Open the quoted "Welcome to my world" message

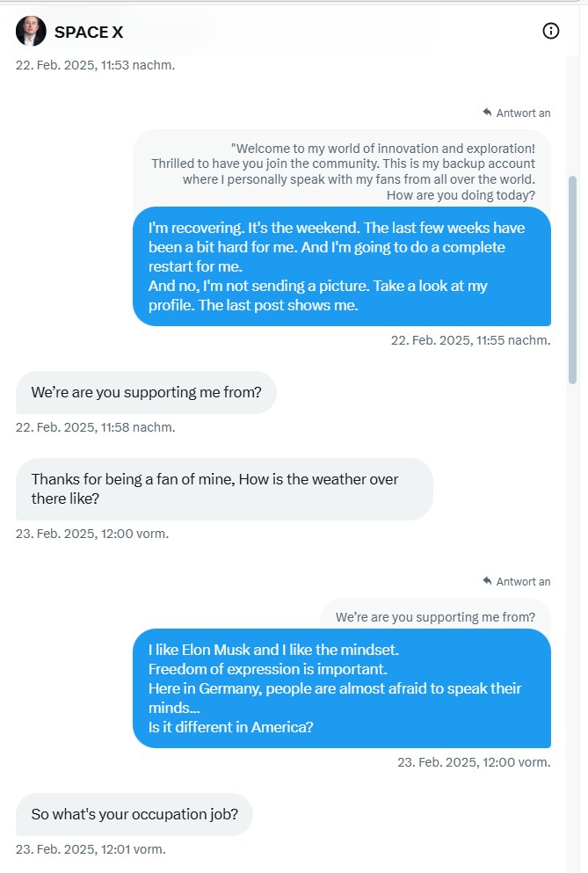point(343,171)
